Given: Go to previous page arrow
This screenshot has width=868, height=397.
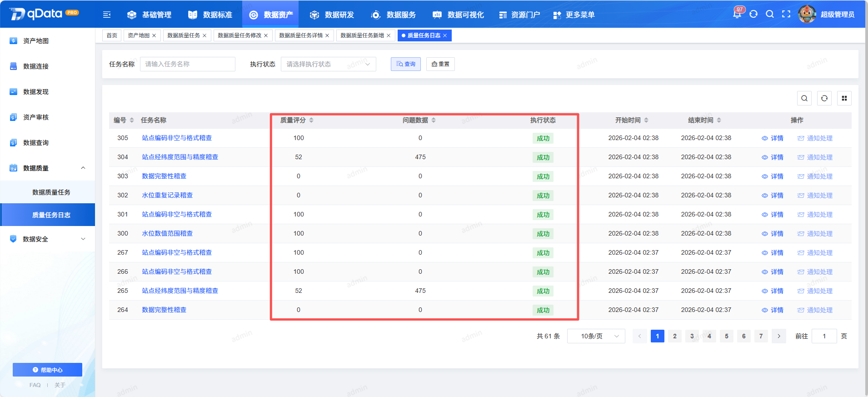Looking at the screenshot, I should click(640, 336).
